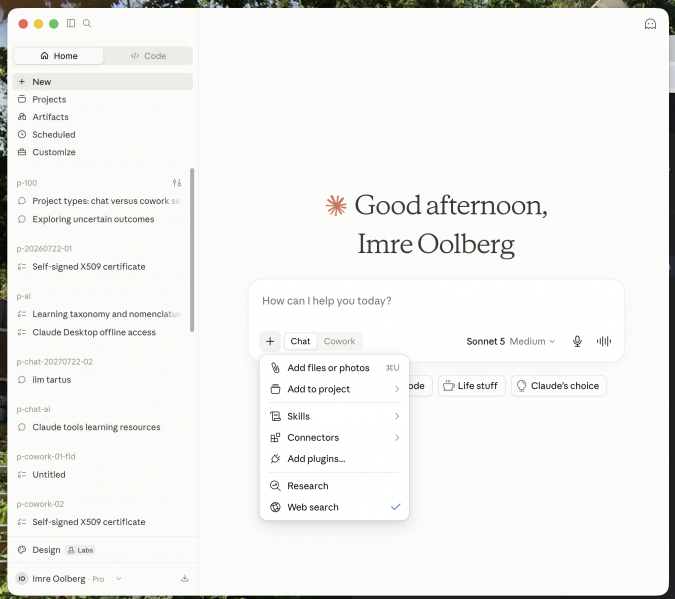Click the globe icon beside Web search
Image resolution: width=675 pixels, height=599 pixels.
(x=275, y=507)
